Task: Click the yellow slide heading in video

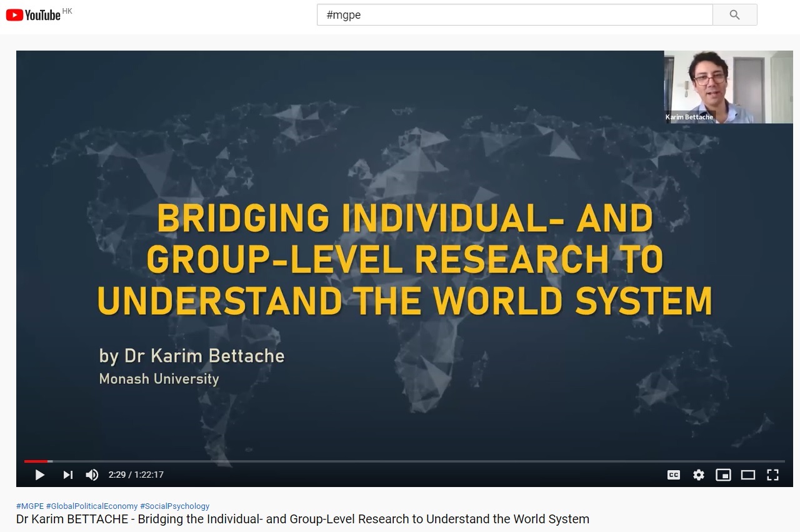Action: click(404, 259)
